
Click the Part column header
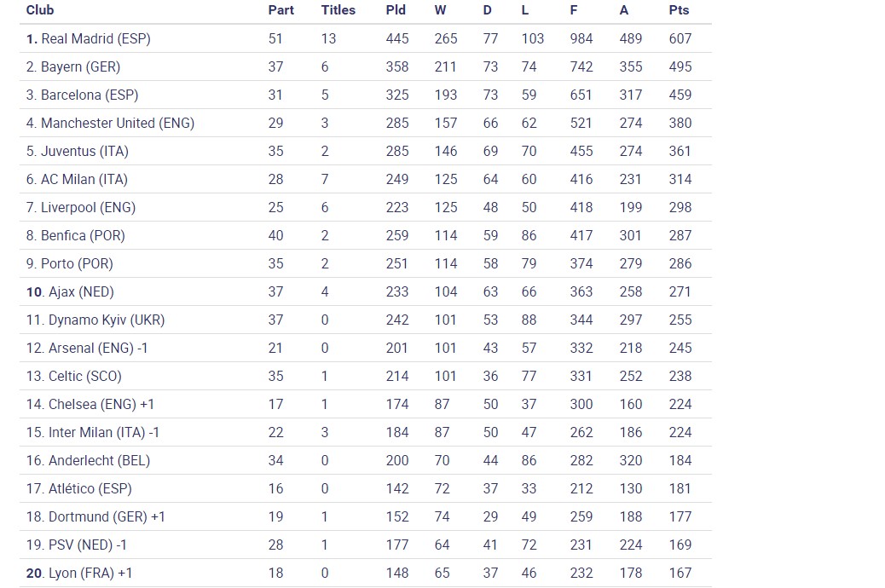281,10
